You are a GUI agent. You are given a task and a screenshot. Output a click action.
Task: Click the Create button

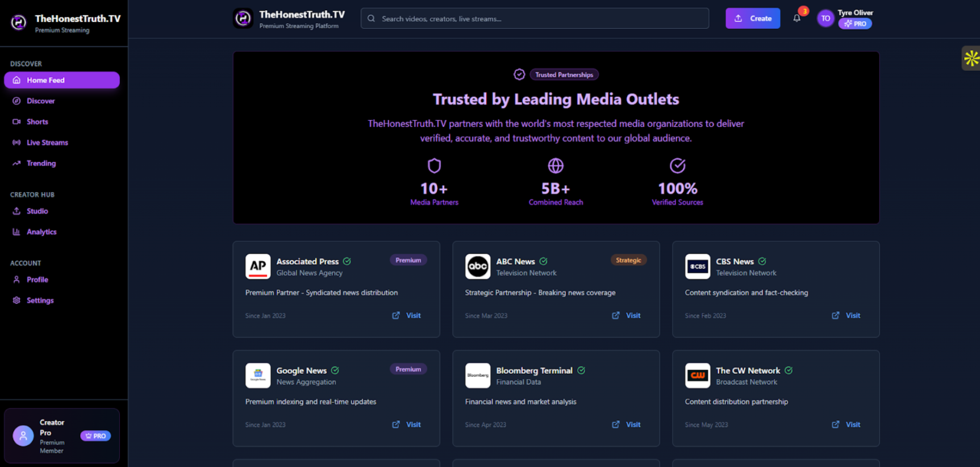pos(753,19)
